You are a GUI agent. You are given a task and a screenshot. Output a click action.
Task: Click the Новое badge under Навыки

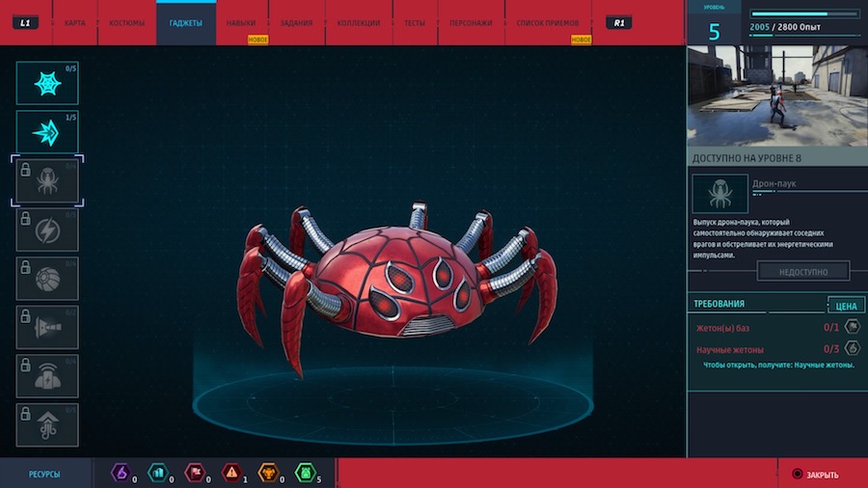258,40
